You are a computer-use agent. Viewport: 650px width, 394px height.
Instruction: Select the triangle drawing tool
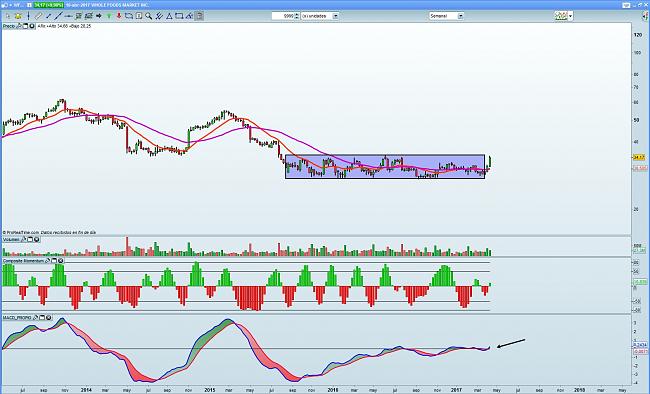pyautogui.click(x=169, y=16)
